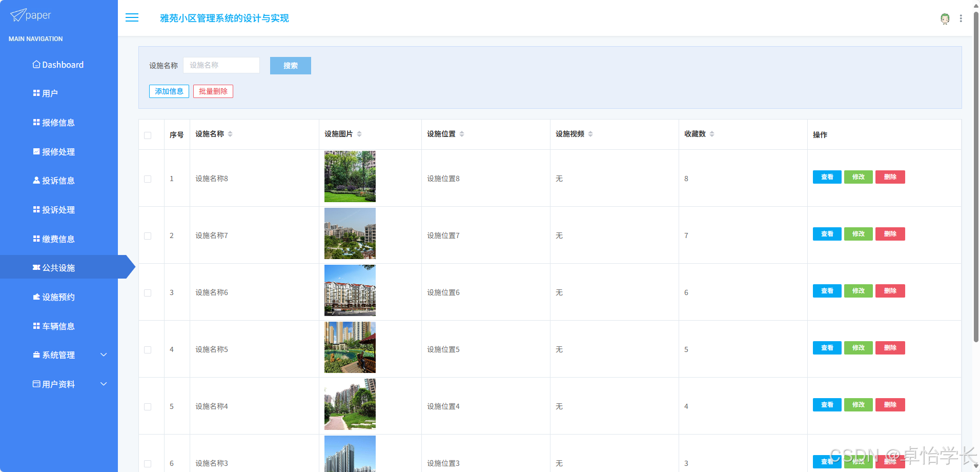Tick the select-all checkbox in table header
The width and height of the screenshot is (980, 472).
pyautogui.click(x=148, y=135)
